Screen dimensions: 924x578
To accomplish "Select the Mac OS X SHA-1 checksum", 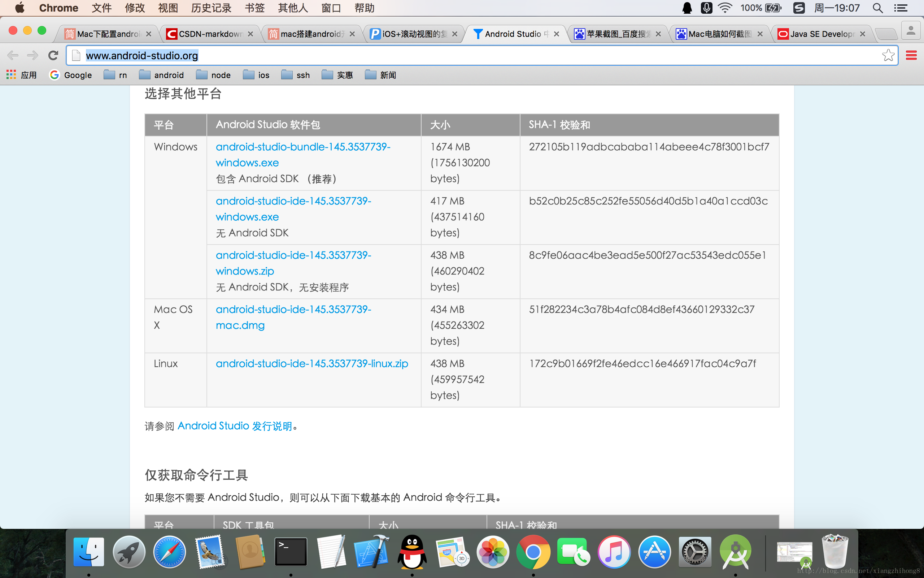I will tap(641, 309).
